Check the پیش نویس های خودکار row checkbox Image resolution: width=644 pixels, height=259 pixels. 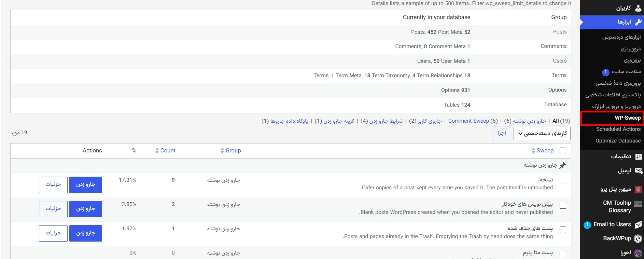click(563, 205)
